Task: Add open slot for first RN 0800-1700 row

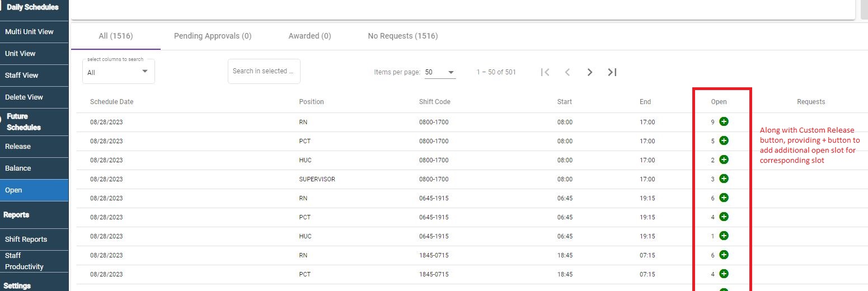Action: (724, 121)
